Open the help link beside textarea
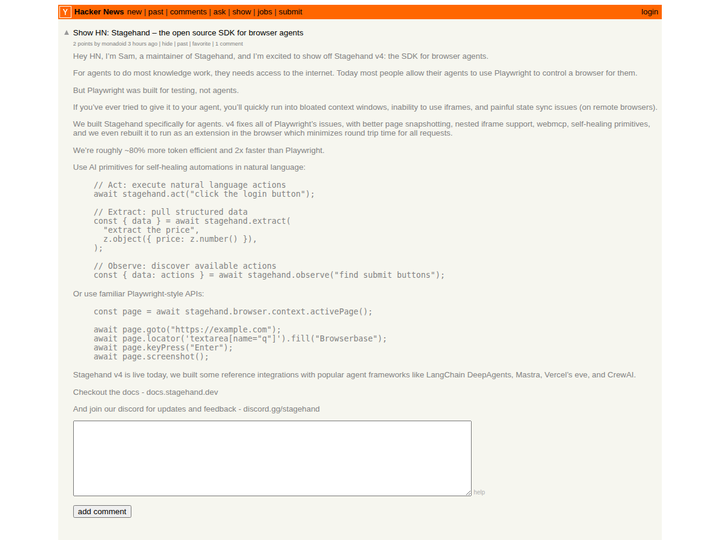720x540 pixels. (x=479, y=492)
